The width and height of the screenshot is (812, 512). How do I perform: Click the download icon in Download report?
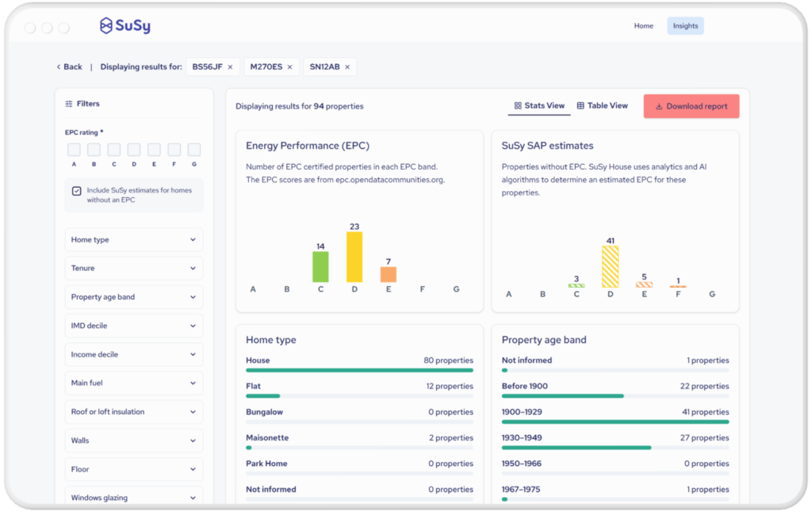pos(659,107)
